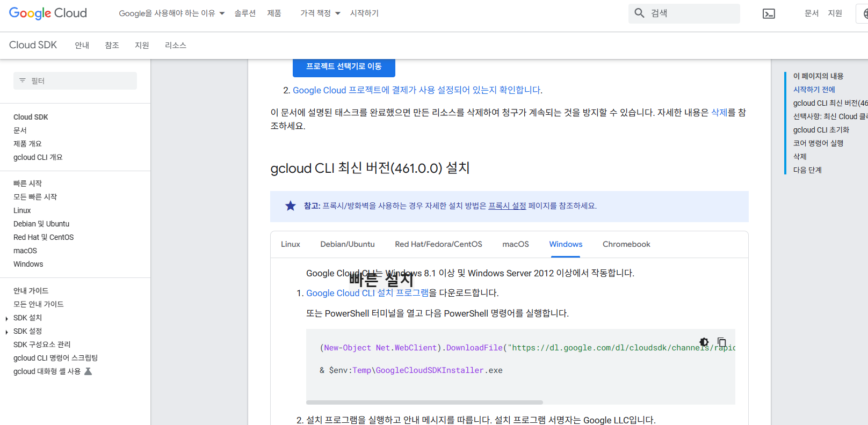Open 모든 빠른 시작 sidebar link
The height and width of the screenshot is (425, 868).
(35, 197)
